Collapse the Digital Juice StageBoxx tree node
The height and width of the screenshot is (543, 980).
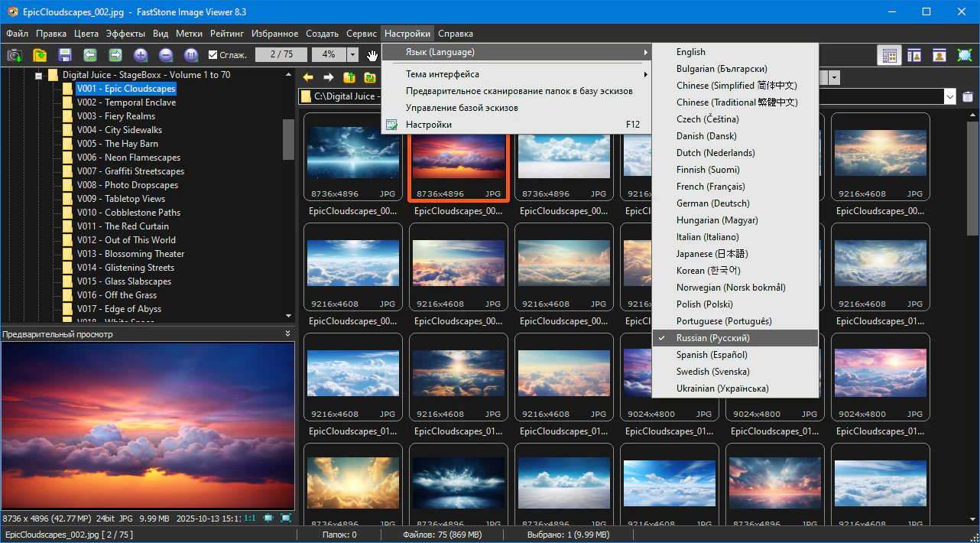tap(38, 76)
